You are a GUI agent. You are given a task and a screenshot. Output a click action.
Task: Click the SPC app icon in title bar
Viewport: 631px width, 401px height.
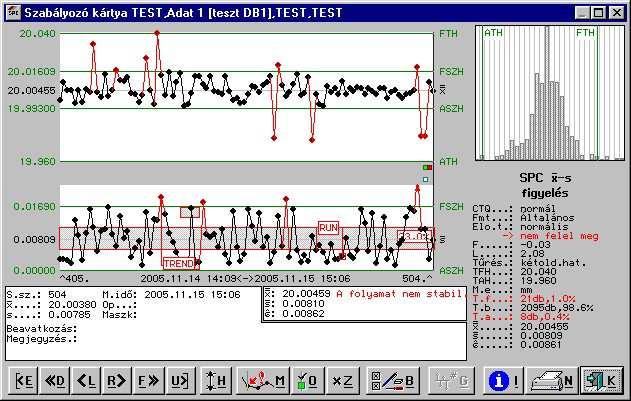point(13,12)
